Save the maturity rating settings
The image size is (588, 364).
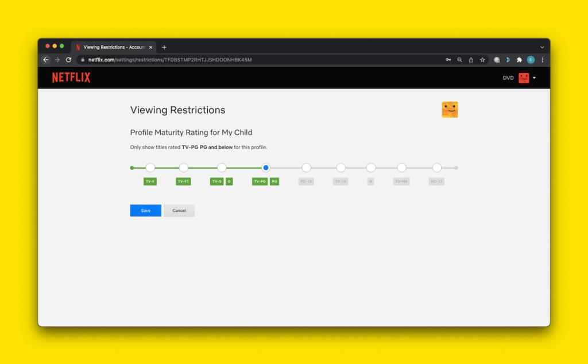(x=145, y=211)
